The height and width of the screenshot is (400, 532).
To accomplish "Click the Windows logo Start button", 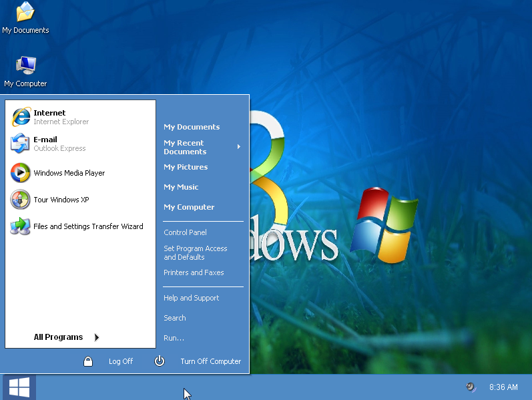I will [x=19, y=387].
